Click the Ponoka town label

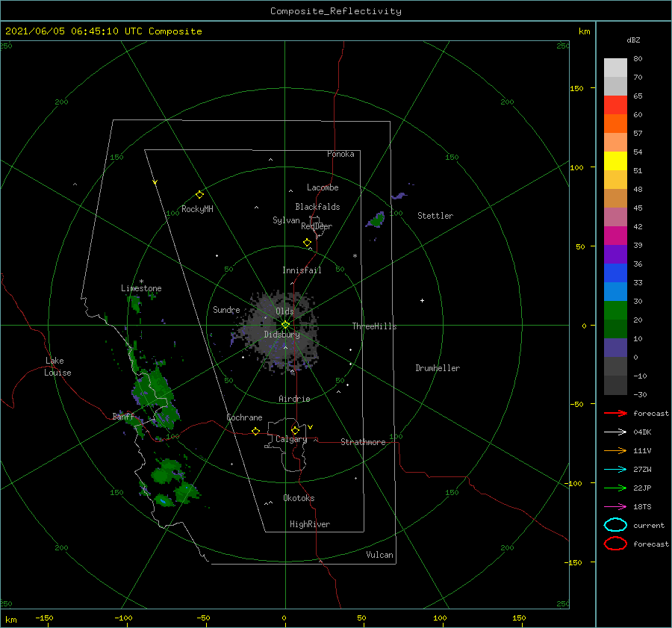pyautogui.click(x=340, y=154)
